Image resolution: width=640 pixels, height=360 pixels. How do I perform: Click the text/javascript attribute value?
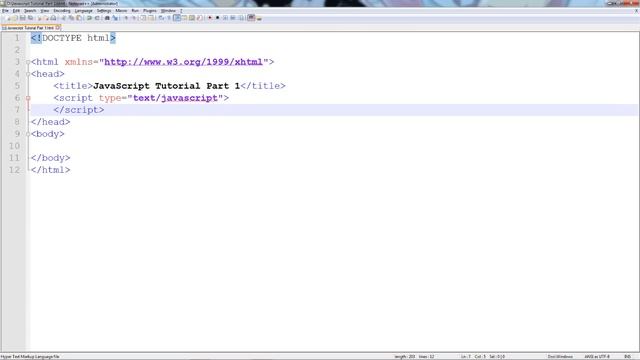tap(175, 98)
